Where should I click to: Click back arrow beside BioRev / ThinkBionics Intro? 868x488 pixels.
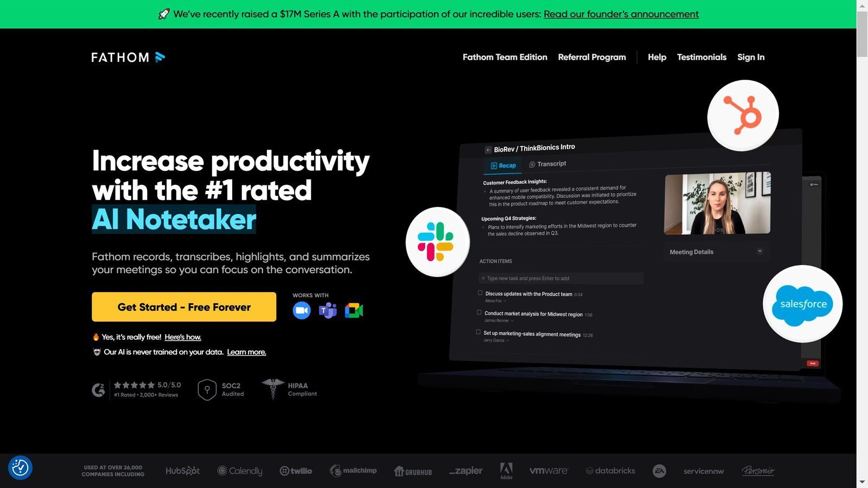[x=488, y=150]
